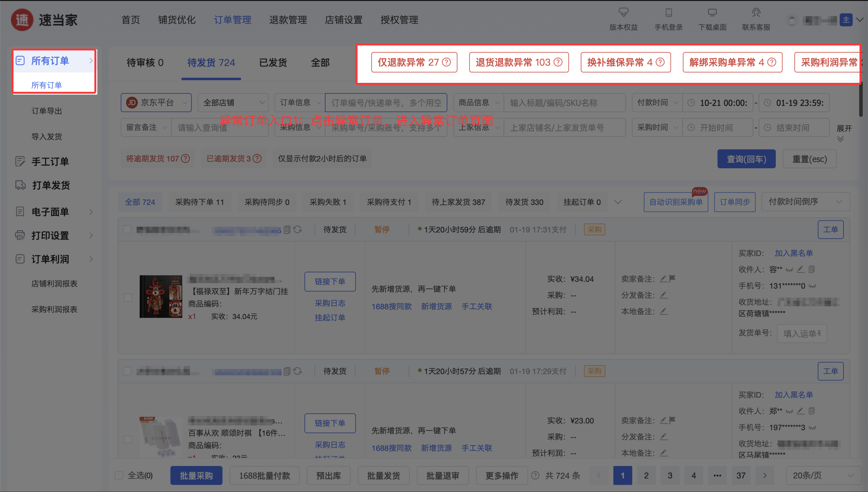Expand the 付款时间倒序 sort dropdown

coord(805,202)
